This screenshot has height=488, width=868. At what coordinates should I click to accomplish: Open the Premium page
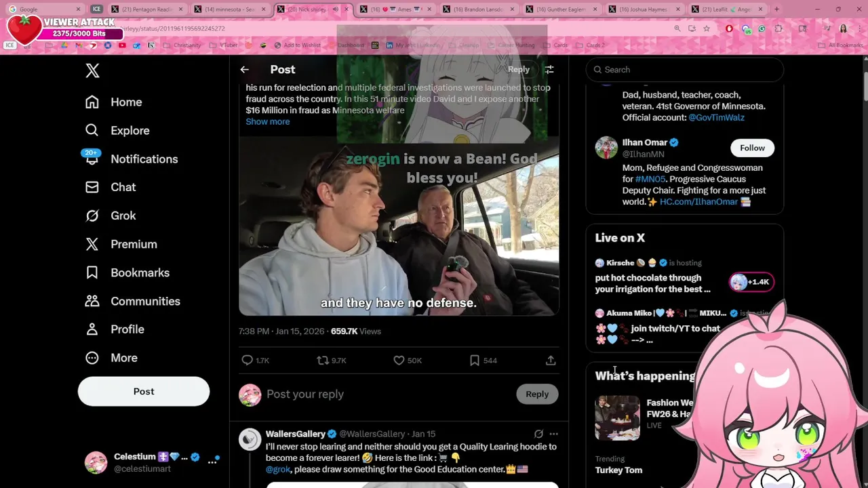point(121,244)
